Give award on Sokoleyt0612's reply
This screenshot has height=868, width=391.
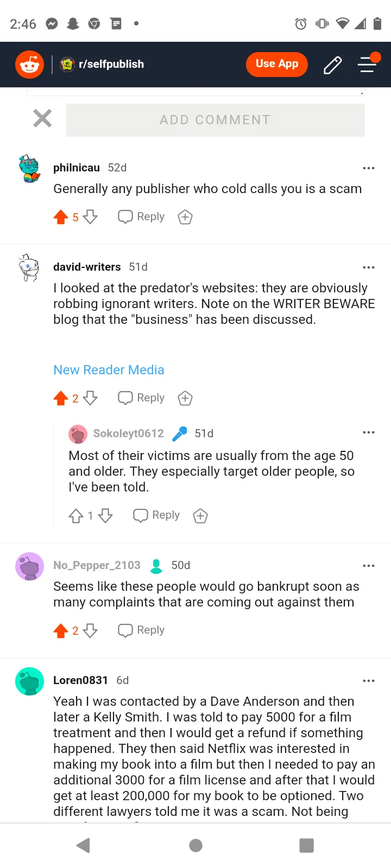[x=200, y=515]
